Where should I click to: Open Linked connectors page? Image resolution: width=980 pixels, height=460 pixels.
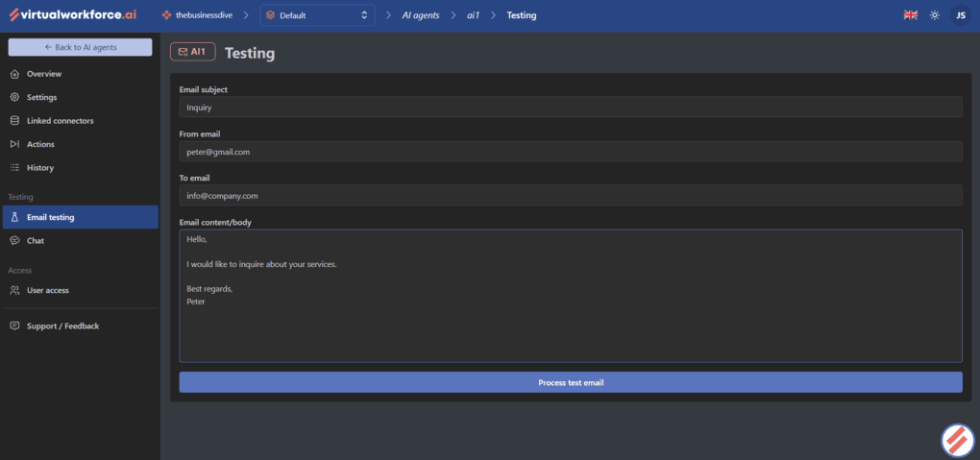(80, 121)
